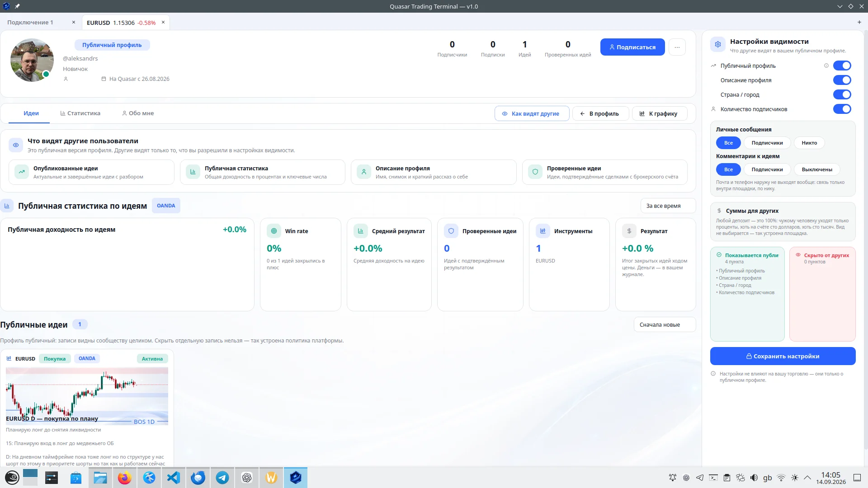
Task: Click the В профиль button
Action: tap(600, 113)
